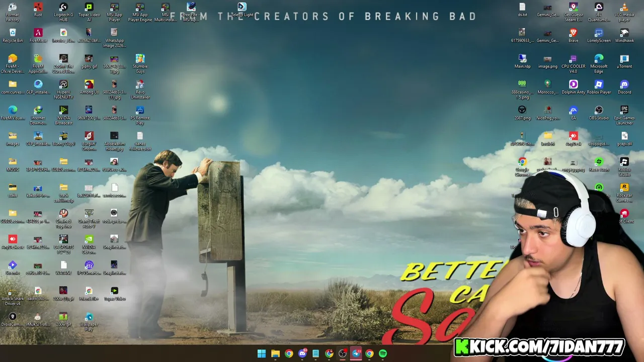
Task: Select danas followers.txt file
Action: pyautogui.click(x=140, y=141)
